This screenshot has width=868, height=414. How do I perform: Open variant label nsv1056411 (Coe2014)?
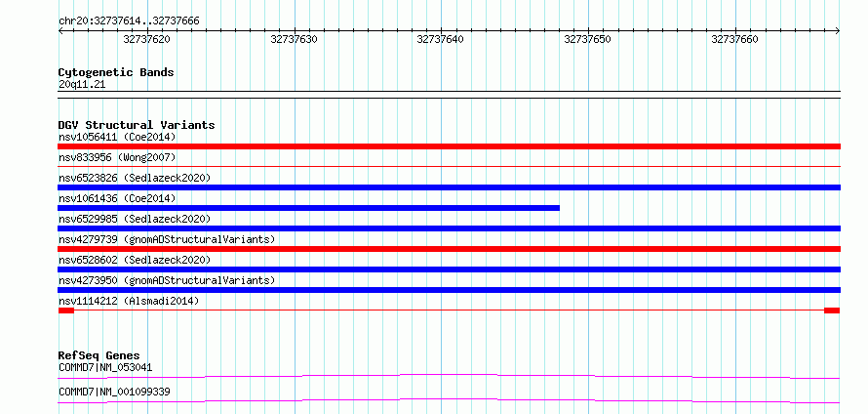pyautogui.click(x=117, y=137)
